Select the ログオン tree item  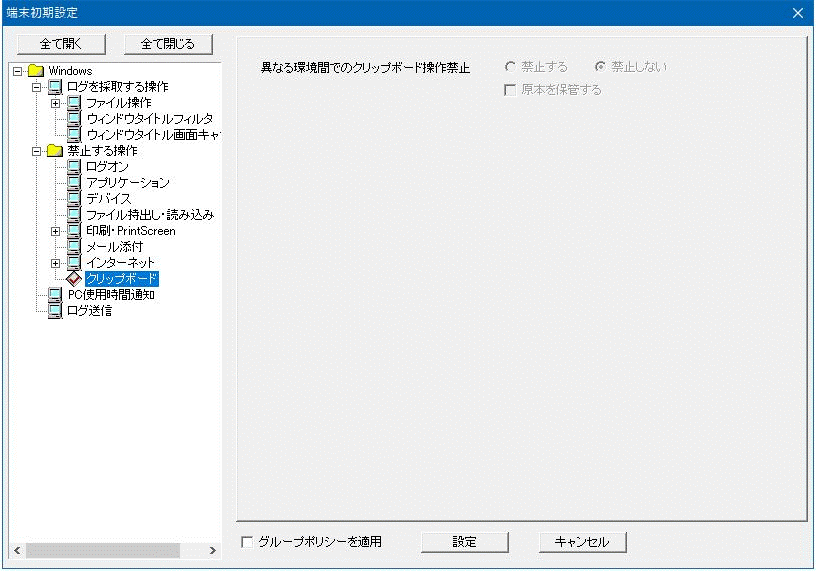pos(107,167)
